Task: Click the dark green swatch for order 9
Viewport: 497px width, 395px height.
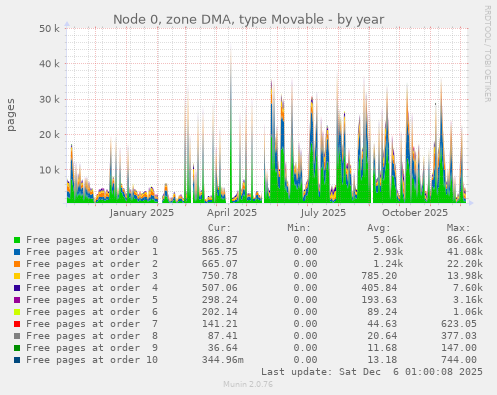Action: [x=17, y=348]
